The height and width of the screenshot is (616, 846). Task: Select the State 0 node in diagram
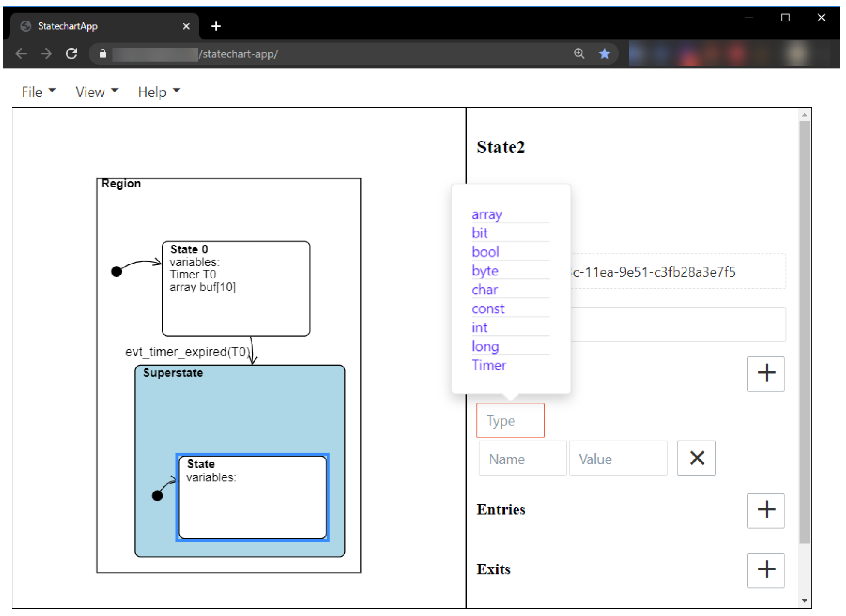click(x=236, y=289)
